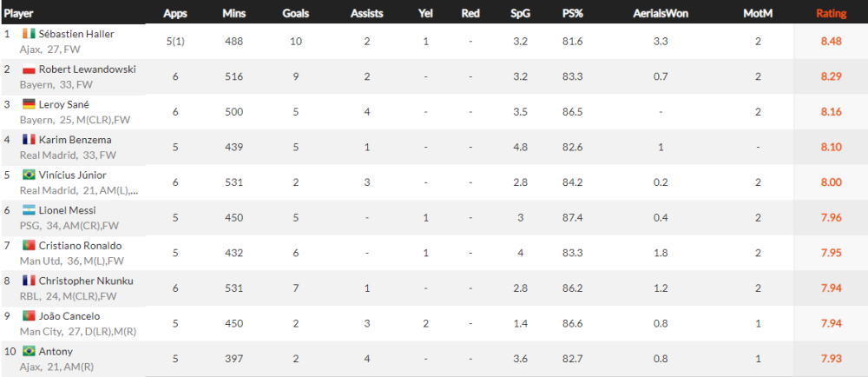The width and height of the screenshot is (868, 377).
Task: Open Lionel Messi's player link
Action: click(67, 210)
